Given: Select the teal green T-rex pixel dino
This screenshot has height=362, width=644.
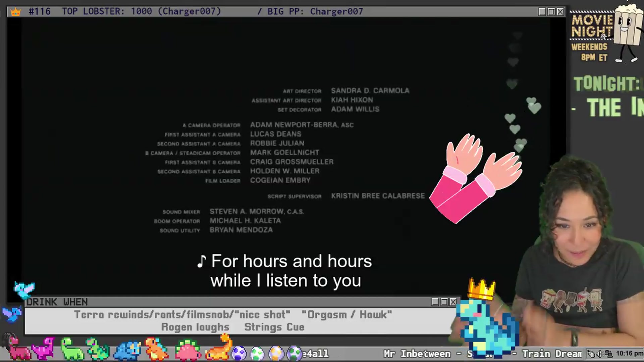Looking at the screenshot, I should (x=98, y=349).
